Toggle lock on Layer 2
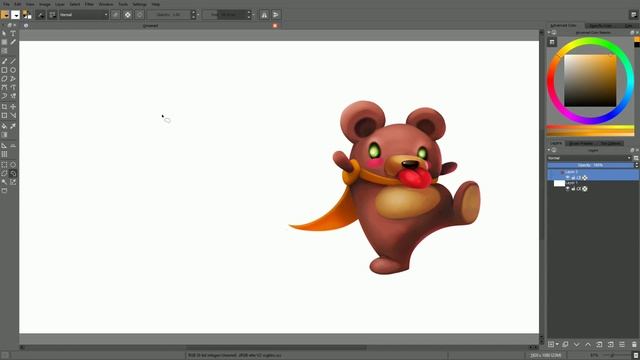 [x=573, y=178]
